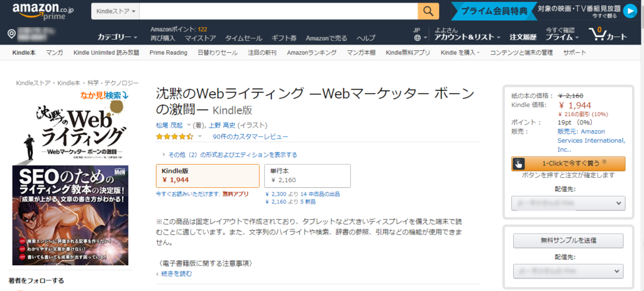Screen dimensions: 644x291
Task: Open ギフト券 in the header
Action: (x=284, y=38)
